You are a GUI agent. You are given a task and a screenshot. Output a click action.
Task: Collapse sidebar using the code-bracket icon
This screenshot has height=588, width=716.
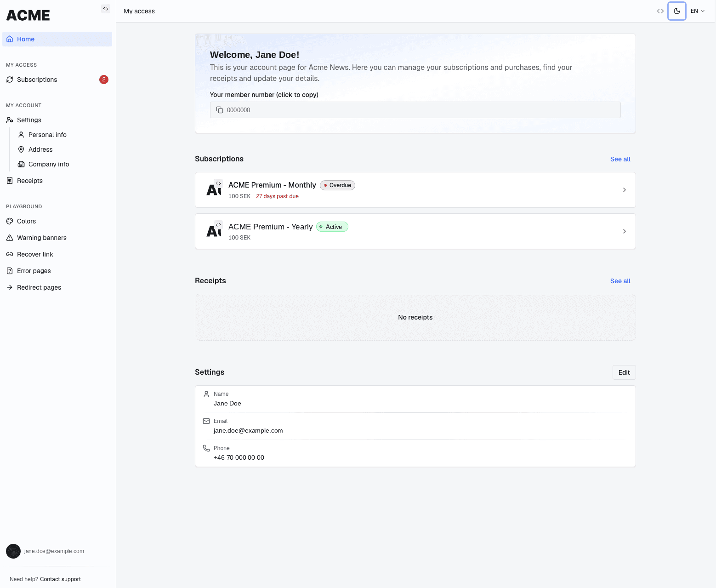click(x=106, y=9)
